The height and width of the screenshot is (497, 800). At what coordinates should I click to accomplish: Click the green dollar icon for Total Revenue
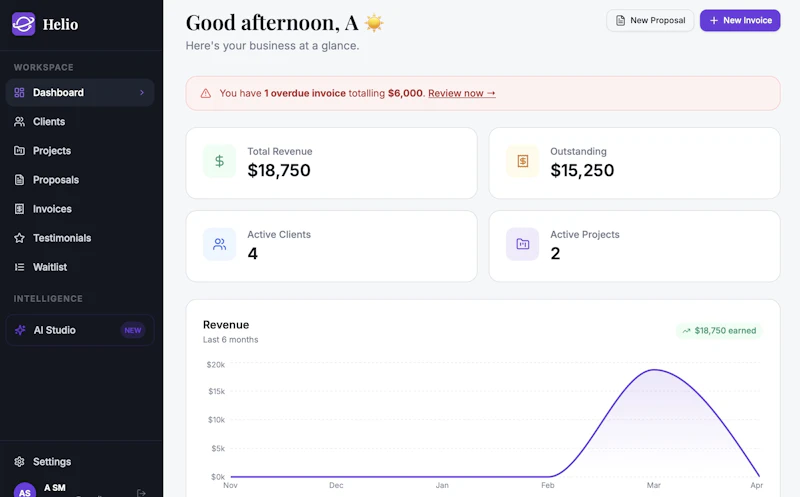tap(219, 161)
